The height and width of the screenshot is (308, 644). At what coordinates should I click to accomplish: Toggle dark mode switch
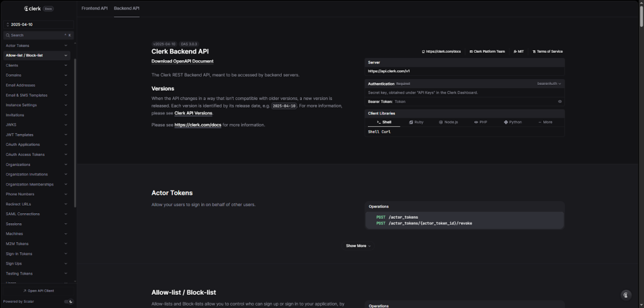pyautogui.click(x=69, y=302)
